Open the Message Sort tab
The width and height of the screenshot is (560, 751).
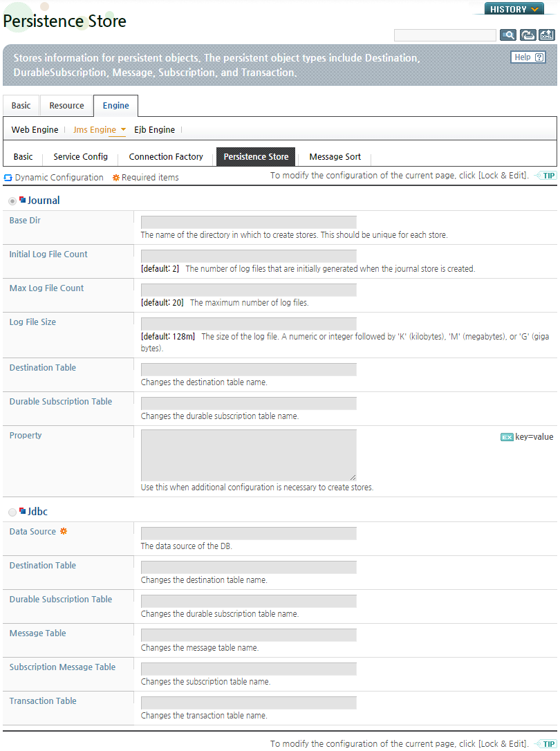[335, 156]
